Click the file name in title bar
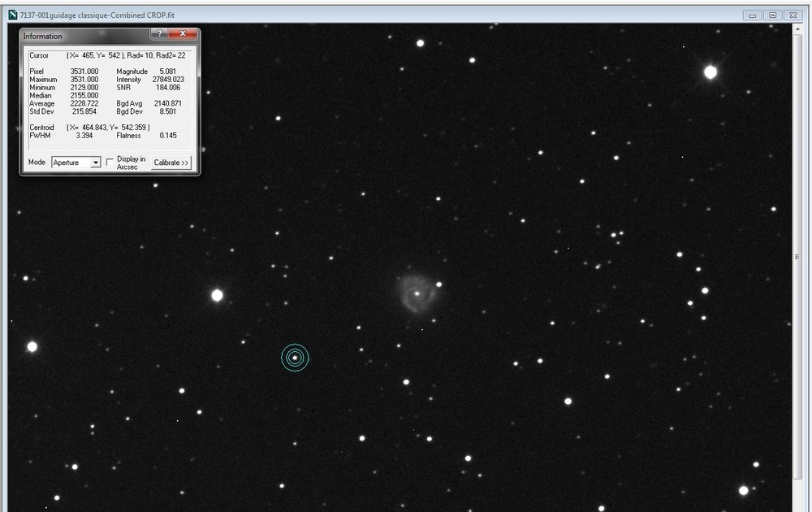Image resolution: width=812 pixels, height=512 pixels. pos(97,15)
